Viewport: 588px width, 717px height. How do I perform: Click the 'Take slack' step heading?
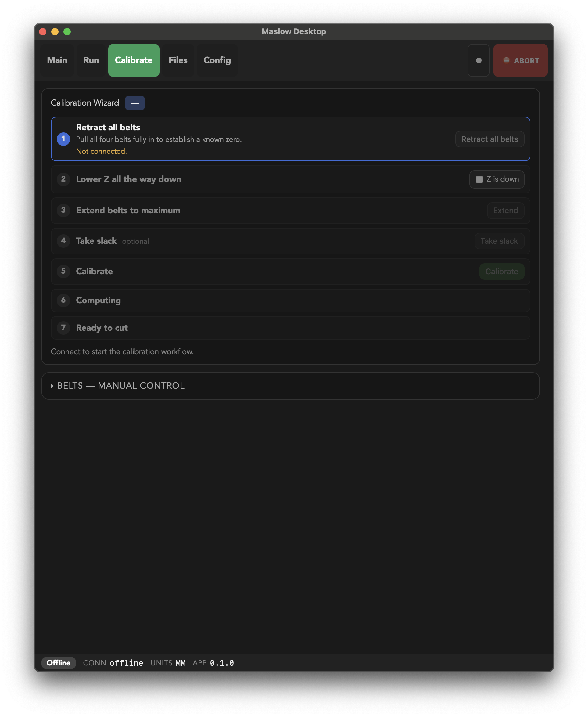tap(96, 241)
